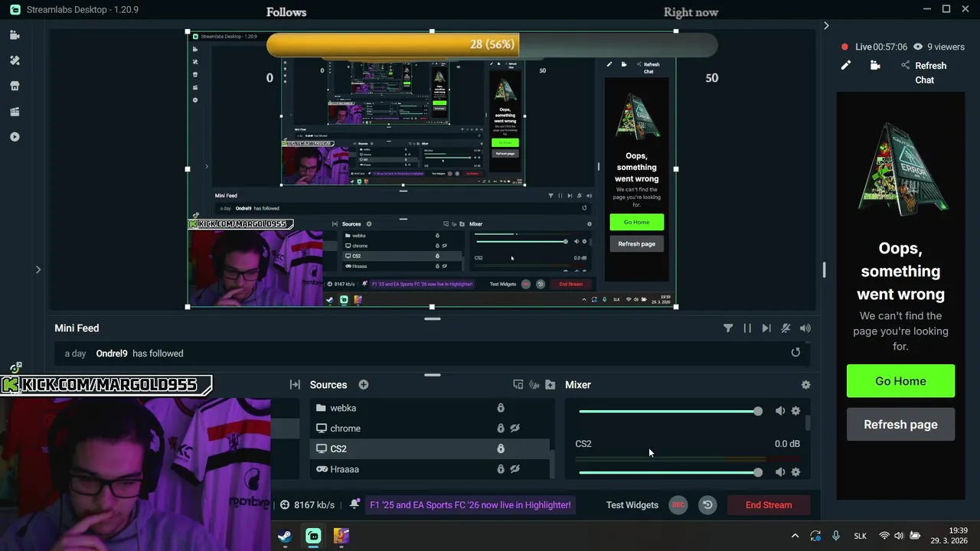Click the performance globe icon beside 8167 kb/s
This screenshot has height=551, width=980.
285,505
